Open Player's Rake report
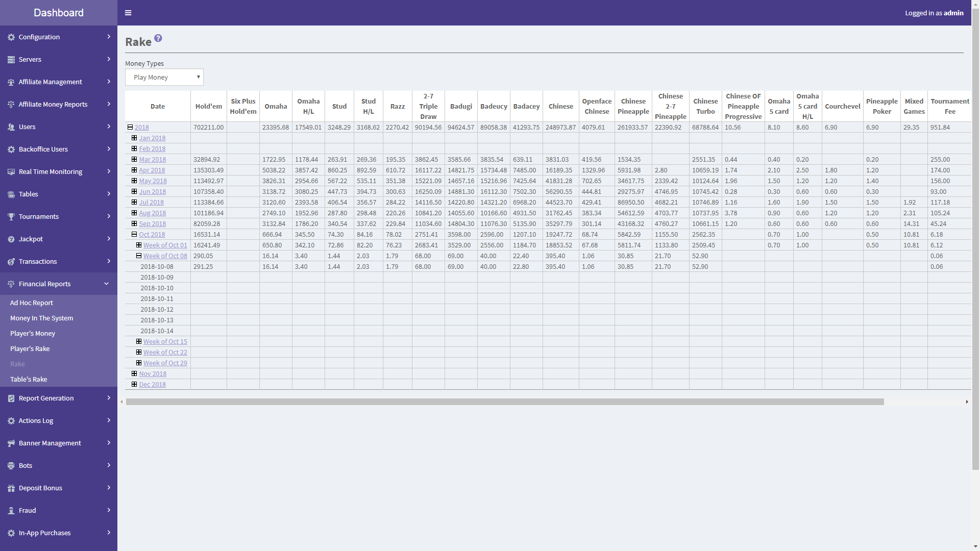The image size is (980, 551). (30, 348)
